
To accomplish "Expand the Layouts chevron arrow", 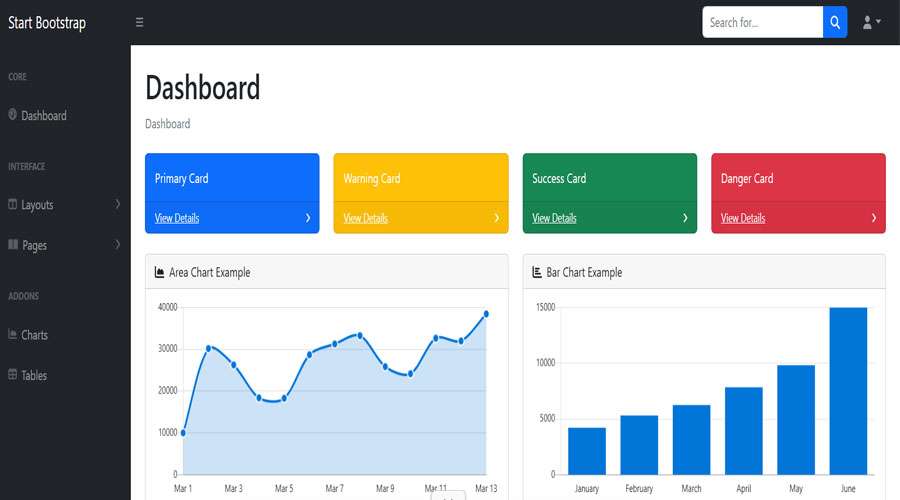I will click(117, 204).
